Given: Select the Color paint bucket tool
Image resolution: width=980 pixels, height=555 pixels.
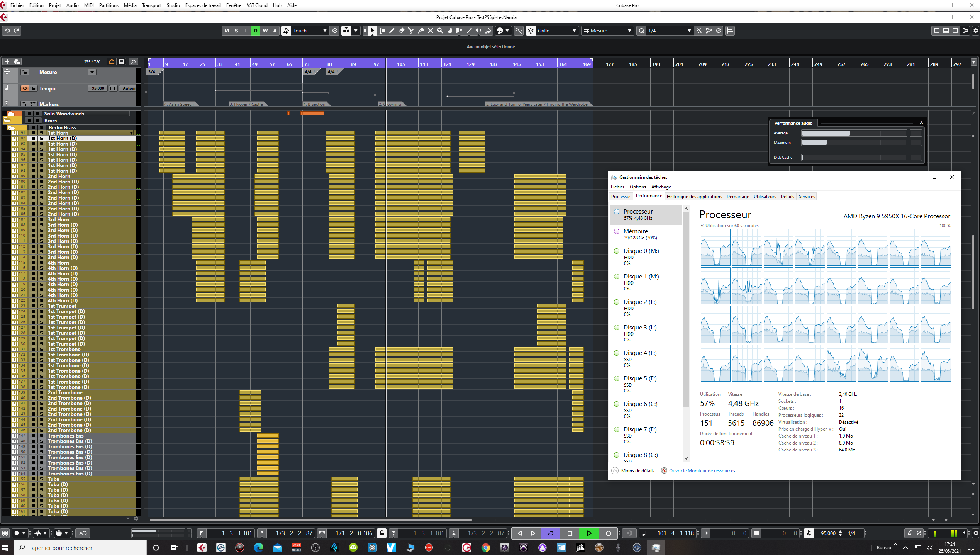Looking at the screenshot, I should point(488,31).
